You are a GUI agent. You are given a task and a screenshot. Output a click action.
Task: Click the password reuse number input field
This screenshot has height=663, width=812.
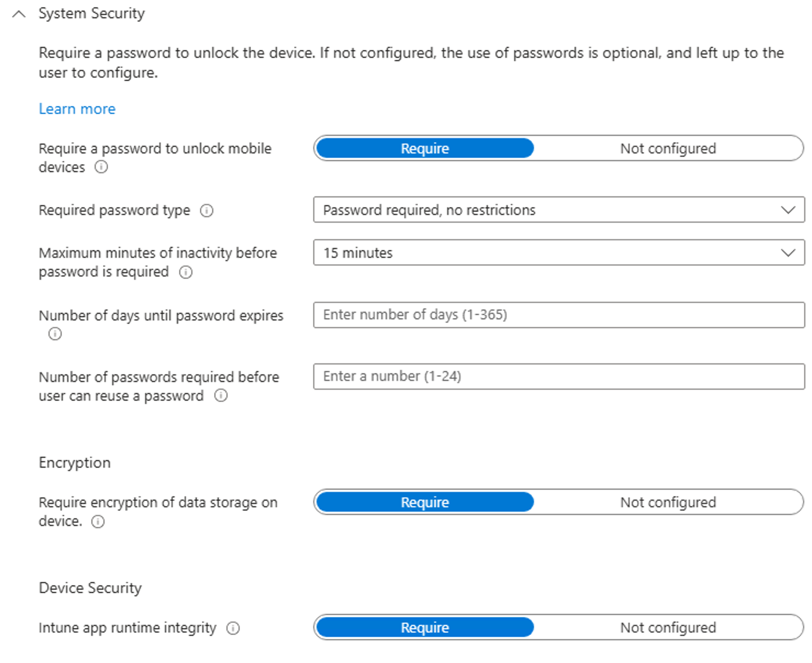[559, 377]
